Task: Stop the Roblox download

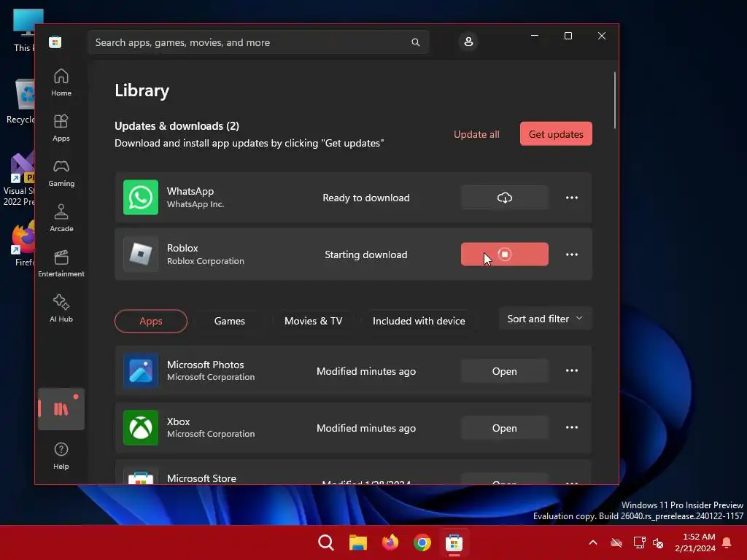Action: tap(505, 254)
